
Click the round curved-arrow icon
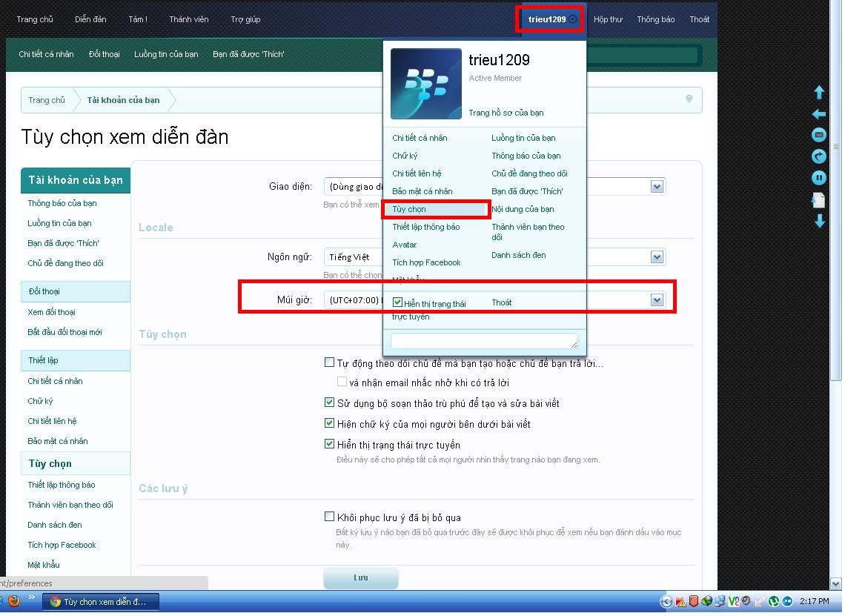[819, 156]
